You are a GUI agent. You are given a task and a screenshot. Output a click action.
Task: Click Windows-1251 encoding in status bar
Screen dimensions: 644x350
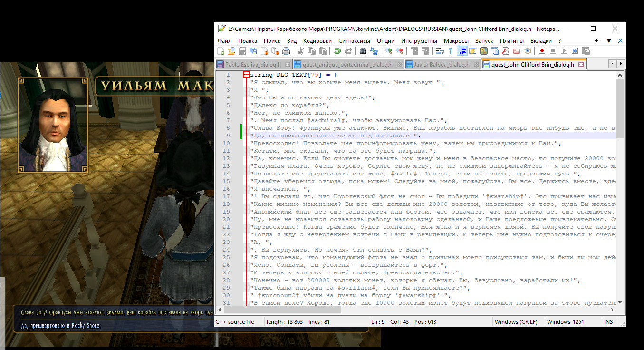pyautogui.click(x=566, y=322)
